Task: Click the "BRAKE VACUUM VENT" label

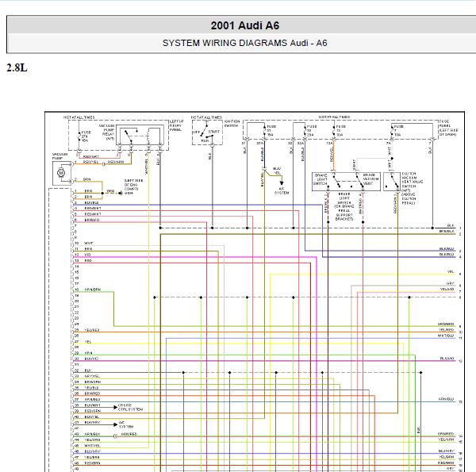Action: (370, 179)
